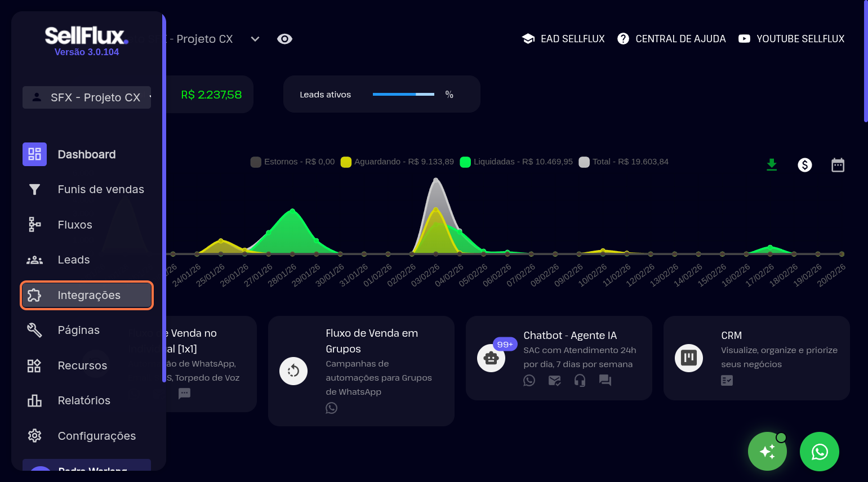868x482 pixels.
Task: Expand the project chevron next to Projeto CX
Action: tap(255, 39)
